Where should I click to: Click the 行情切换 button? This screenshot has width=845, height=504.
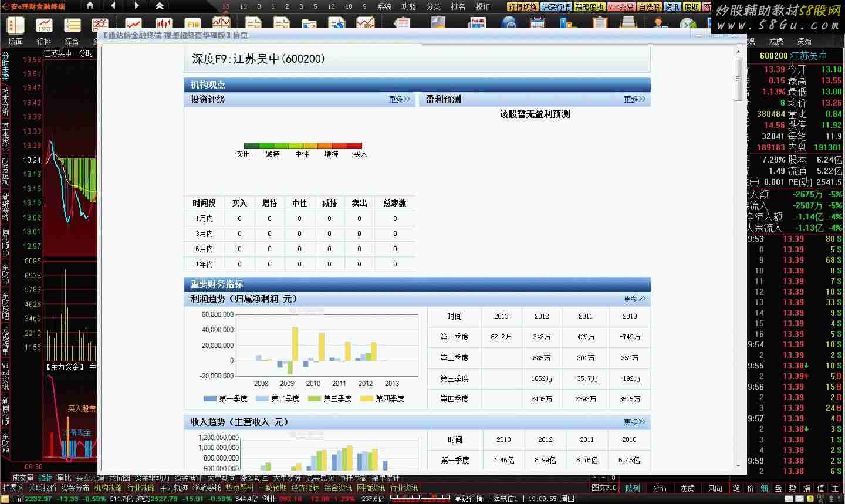(x=523, y=6)
